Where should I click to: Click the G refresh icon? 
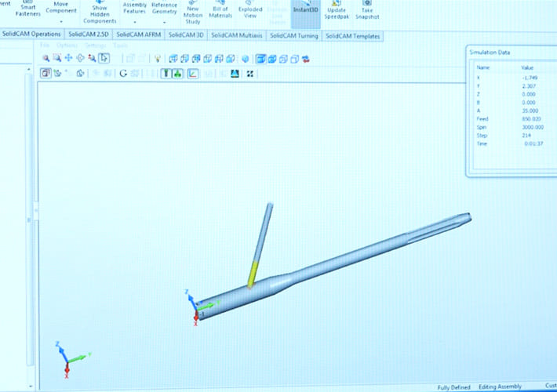click(123, 74)
